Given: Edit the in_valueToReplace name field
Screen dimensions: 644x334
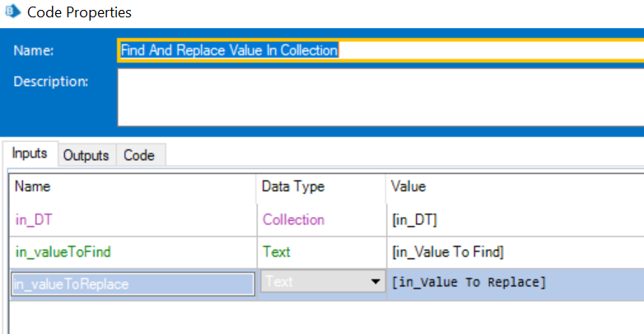Looking at the screenshot, I should click(x=132, y=283).
